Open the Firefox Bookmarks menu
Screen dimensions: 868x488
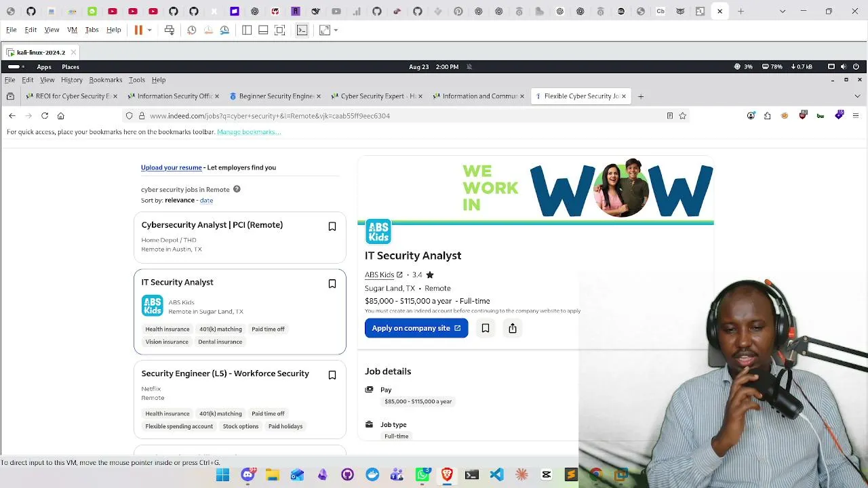point(106,80)
